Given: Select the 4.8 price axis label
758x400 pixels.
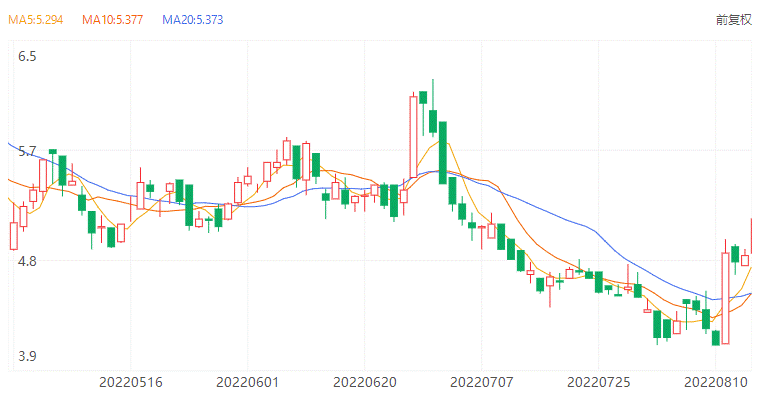Looking at the screenshot, I should click(x=27, y=261).
